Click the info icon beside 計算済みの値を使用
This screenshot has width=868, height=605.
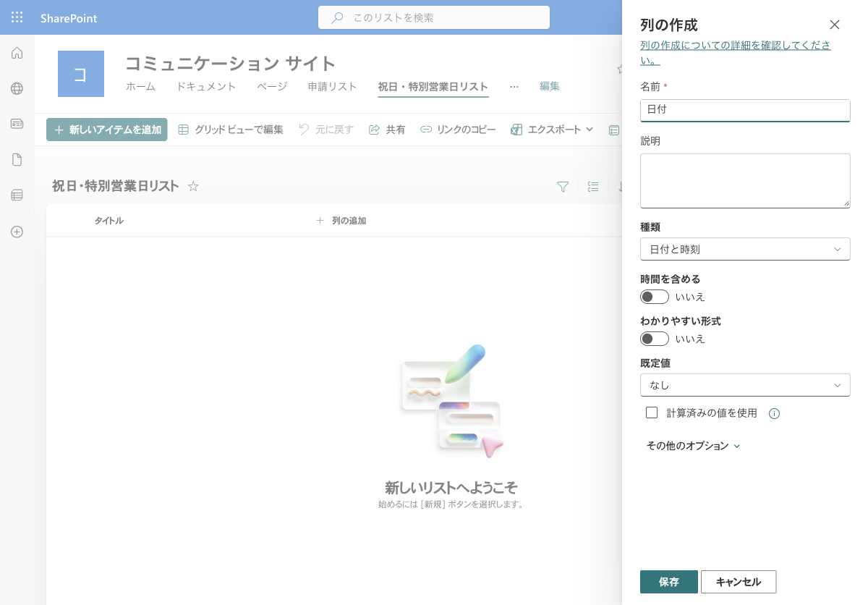coord(774,414)
